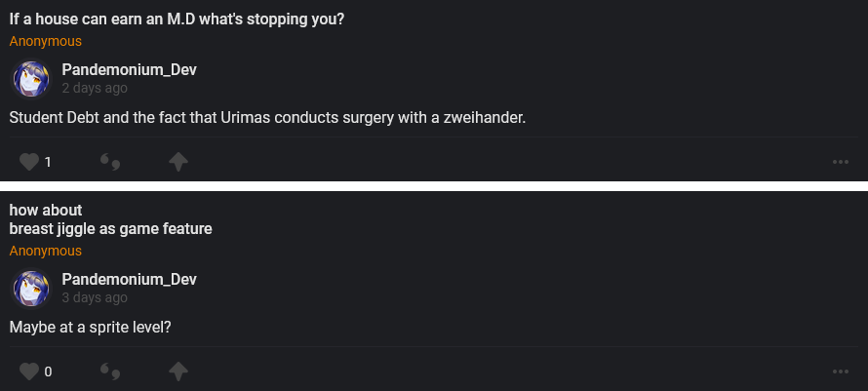Viewport: 868px width, 391px height.
Task: Quote the "Maybe at a sprite level?" answer
Action: (x=110, y=371)
